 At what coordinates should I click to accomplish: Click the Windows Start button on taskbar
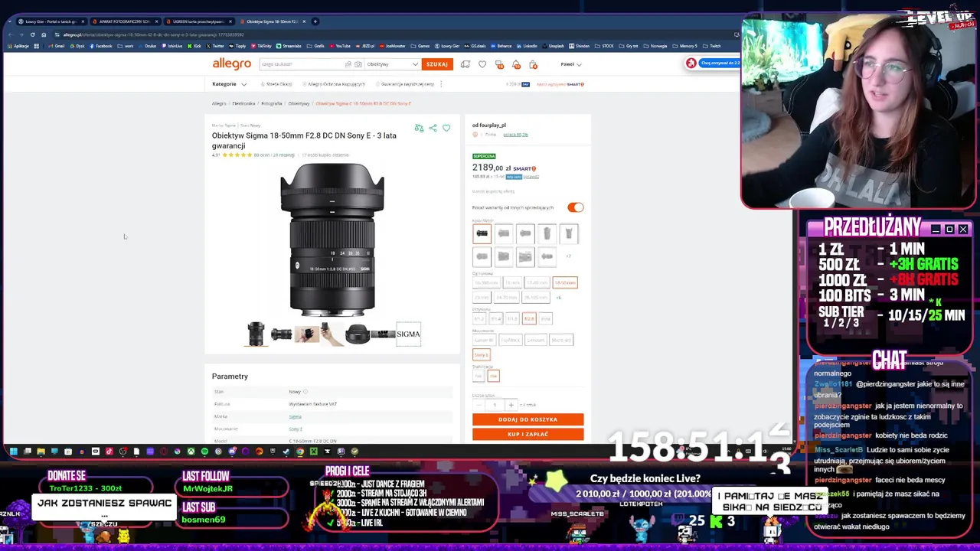click(14, 452)
